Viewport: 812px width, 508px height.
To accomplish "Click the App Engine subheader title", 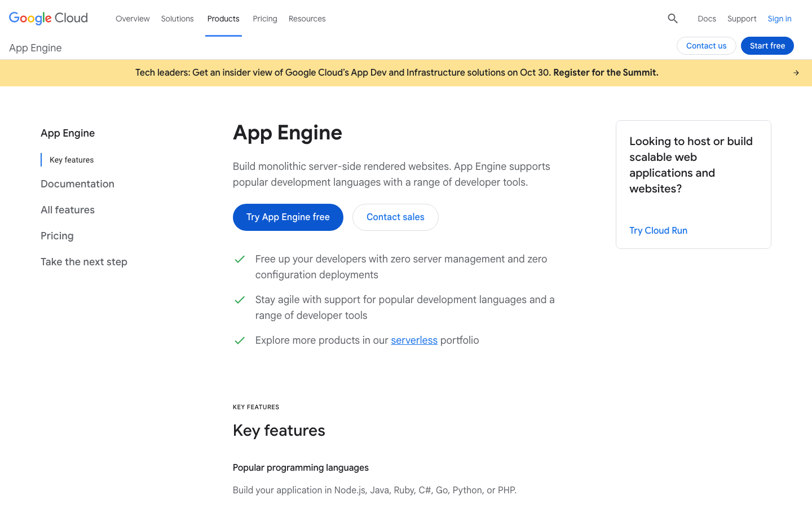I will (x=36, y=48).
